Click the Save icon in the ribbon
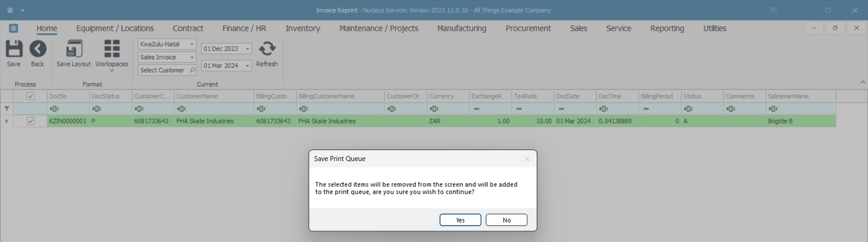Viewport: 868px width, 242px height. point(14,49)
